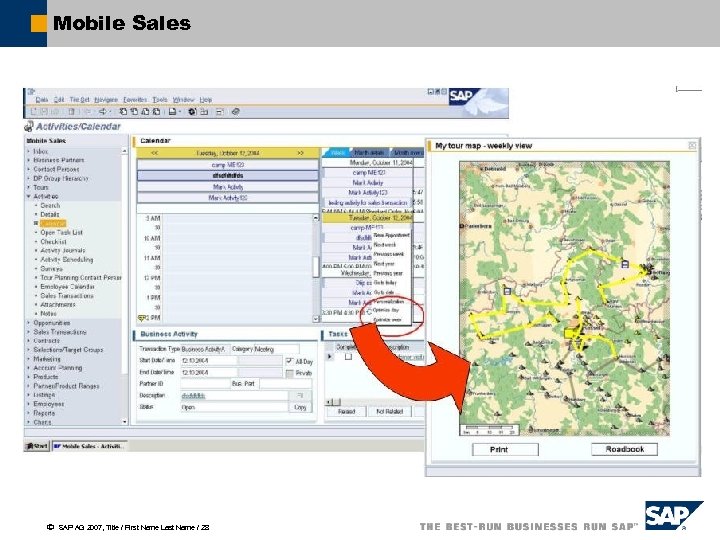Expand Business Partners tree node
Screen dimensions: 720x540
pos(29,160)
